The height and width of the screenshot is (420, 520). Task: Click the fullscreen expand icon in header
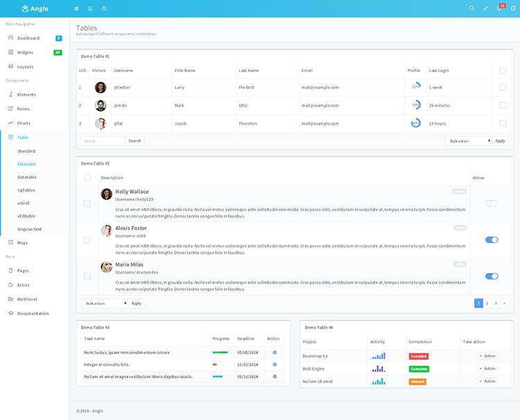coord(485,8)
